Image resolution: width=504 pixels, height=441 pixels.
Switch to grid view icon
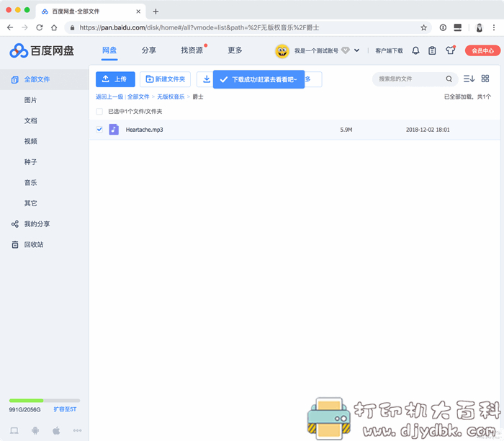tap(485, 79)
